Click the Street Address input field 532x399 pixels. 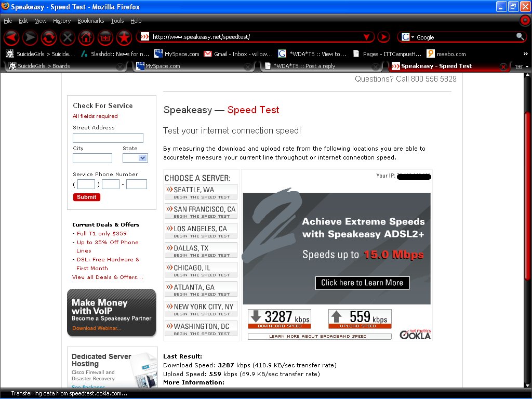pos(108,138)
